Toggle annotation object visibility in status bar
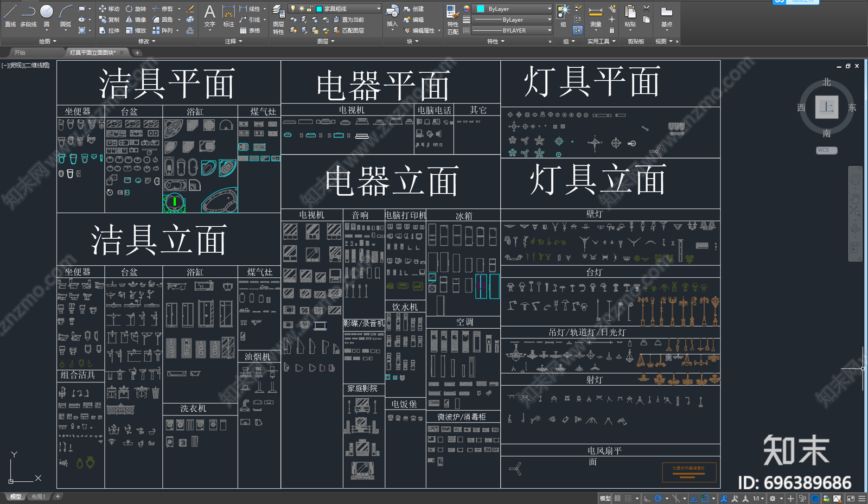 [x=724, y=498]
